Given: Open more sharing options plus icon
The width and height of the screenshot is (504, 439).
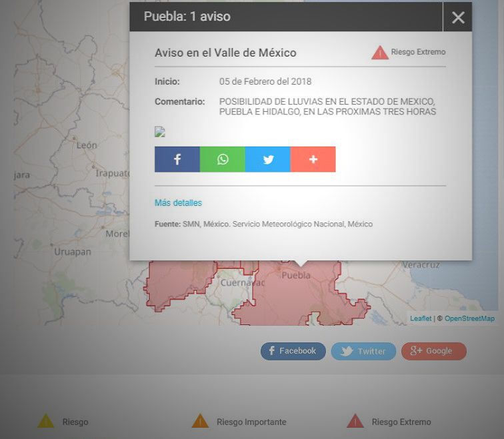Looking at the screenshot, I should click(x=313, y=159).
